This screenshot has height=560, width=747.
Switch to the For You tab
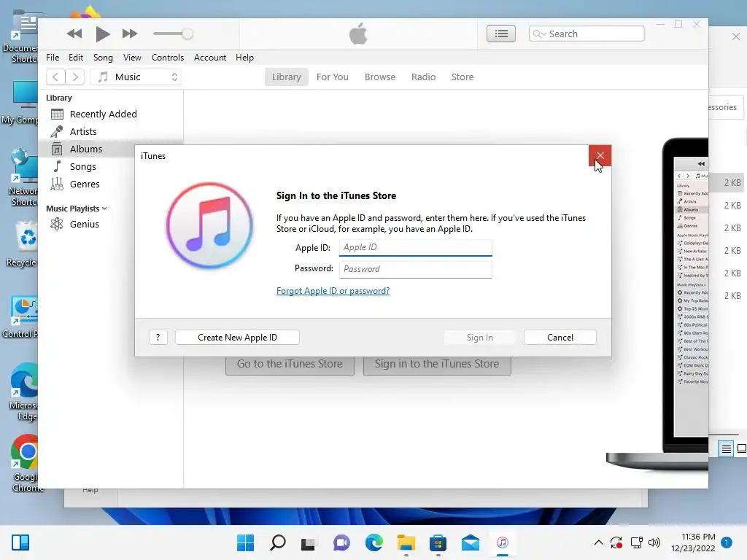tap(333, 77)
